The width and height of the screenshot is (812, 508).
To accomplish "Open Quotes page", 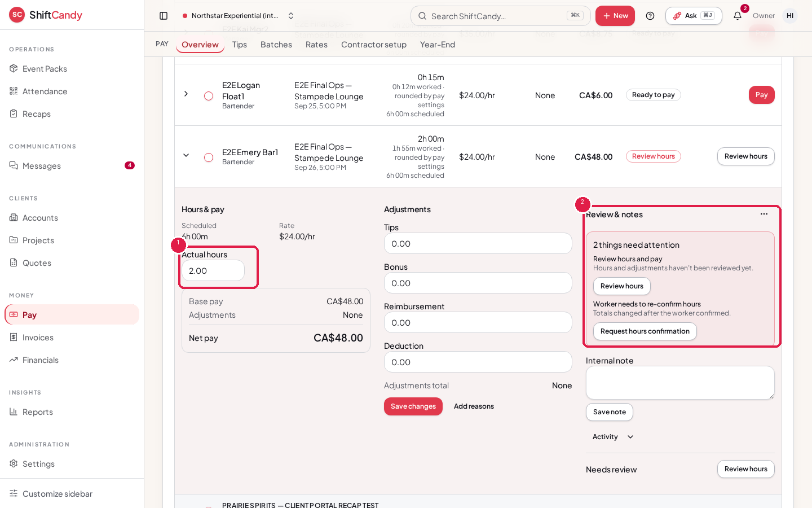I will coord(72,263).
